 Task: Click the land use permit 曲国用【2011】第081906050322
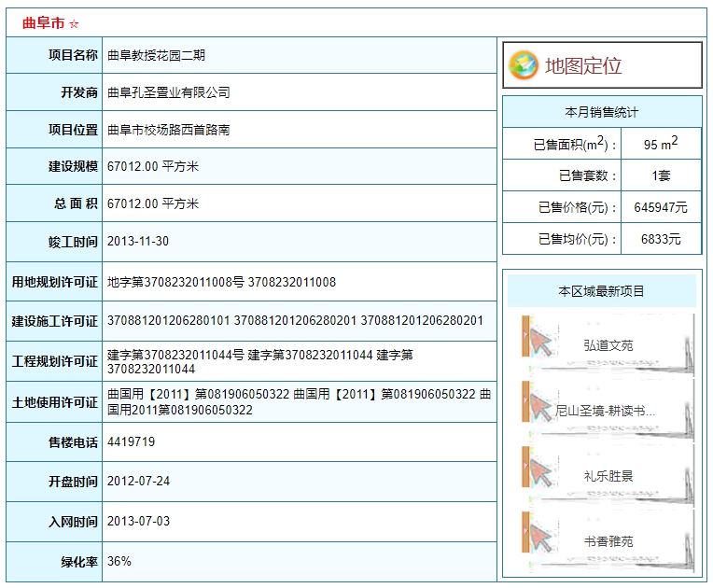click(198, 394)
